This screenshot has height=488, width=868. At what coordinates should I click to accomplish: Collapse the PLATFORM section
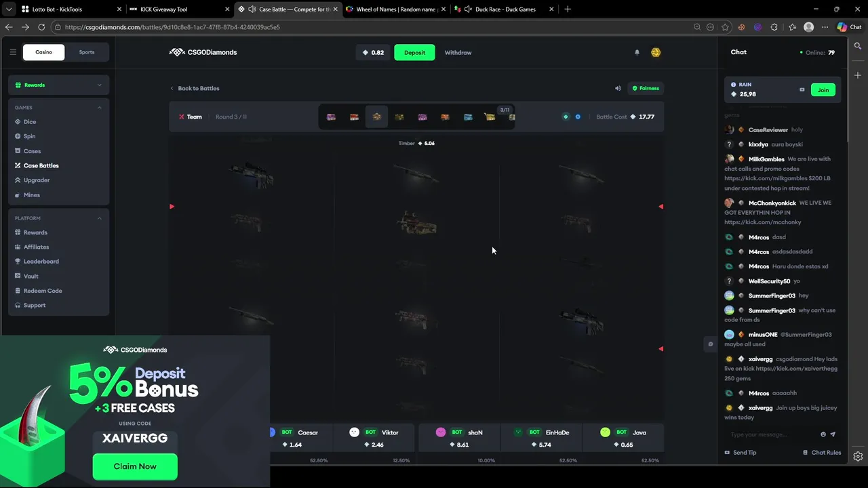click(99, 218)
